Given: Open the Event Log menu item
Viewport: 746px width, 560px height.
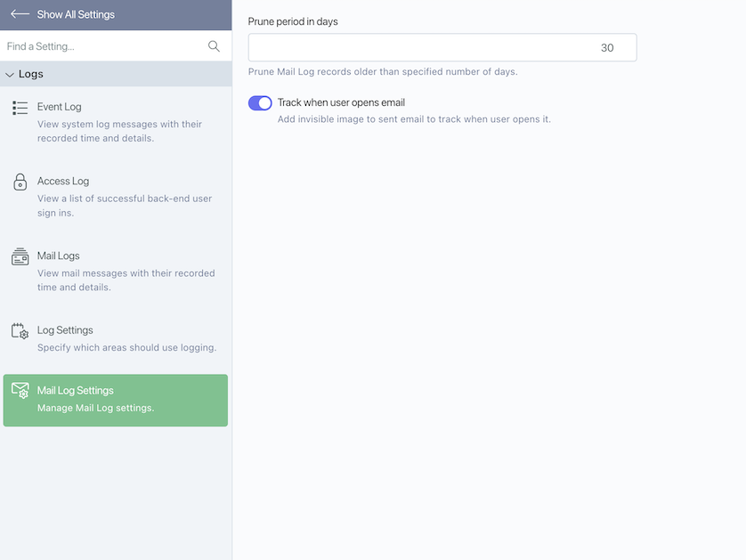Looking at the screenshot, I should 116,122.
